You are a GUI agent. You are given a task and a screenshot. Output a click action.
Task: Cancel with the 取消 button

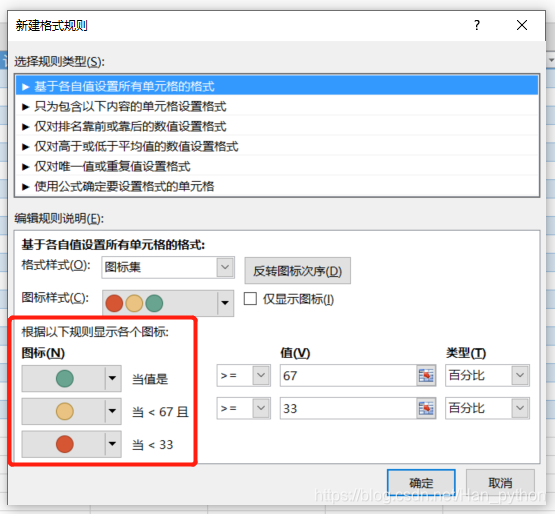click(500, 483)
